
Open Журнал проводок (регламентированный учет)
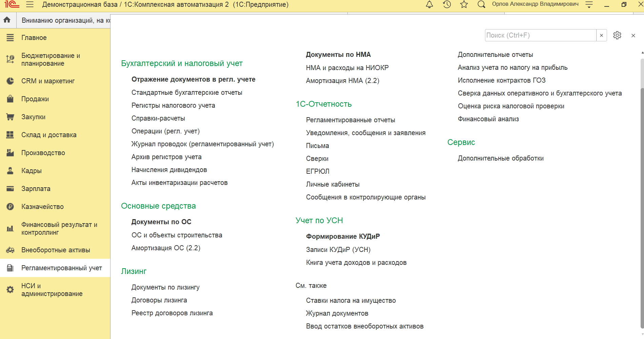click(203, 144)
